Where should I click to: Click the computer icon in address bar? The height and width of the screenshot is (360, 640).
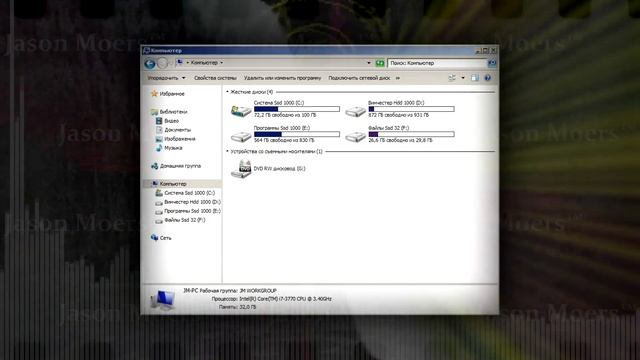coord(180,62)
